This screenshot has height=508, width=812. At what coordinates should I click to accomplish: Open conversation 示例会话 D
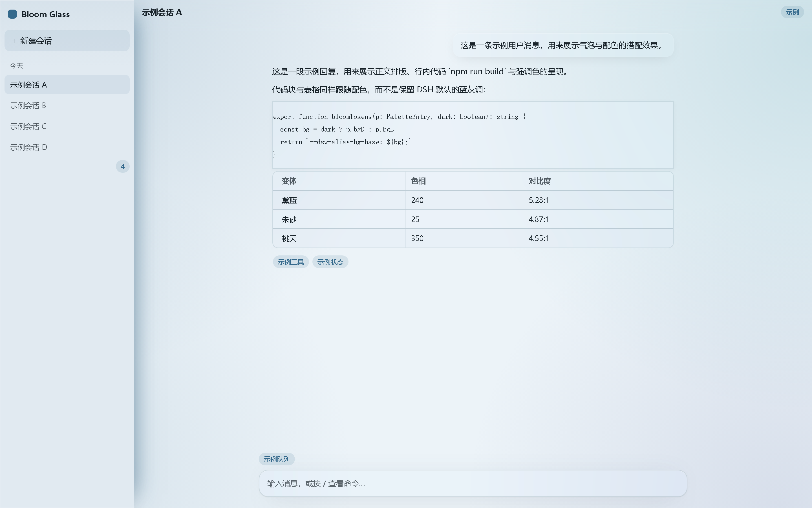(x=67, y=147)
